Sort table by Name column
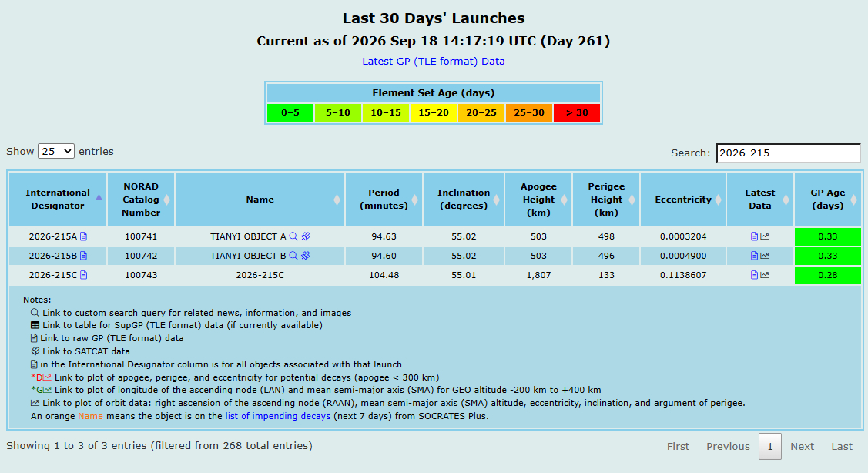This screenshot has height=473, width=868. [260, 200]
